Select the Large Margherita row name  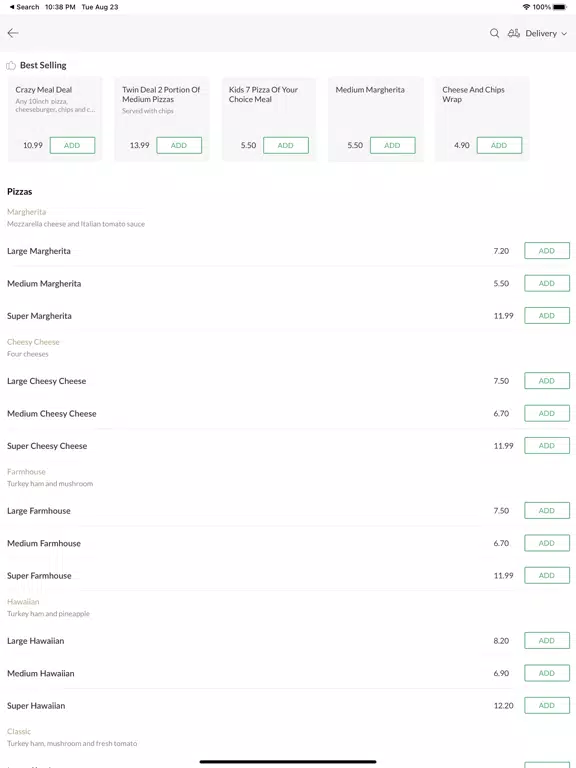(39, 251)
